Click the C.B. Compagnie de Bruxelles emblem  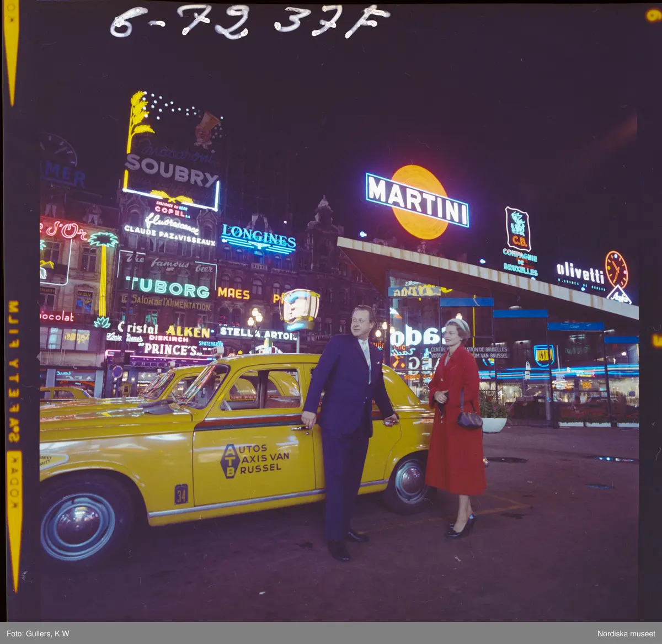pos(517,229)
